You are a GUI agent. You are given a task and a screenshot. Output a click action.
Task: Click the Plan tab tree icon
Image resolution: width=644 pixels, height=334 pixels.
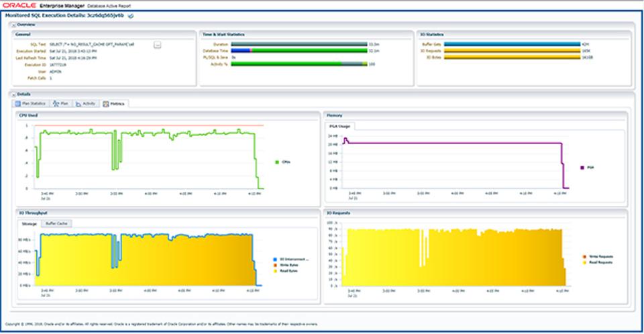click(56, 103)
